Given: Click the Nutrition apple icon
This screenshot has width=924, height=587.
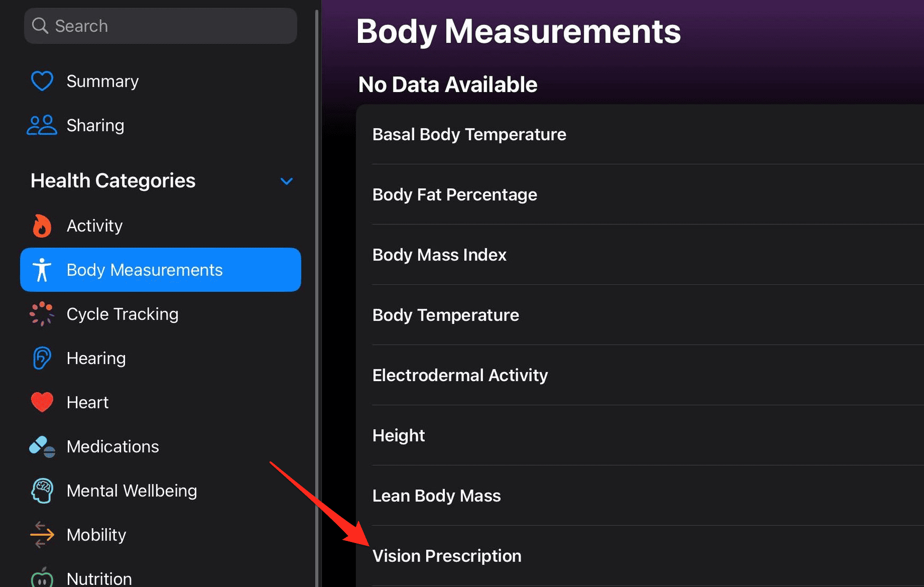Looking at the screenshot, I should pos(42,578).
